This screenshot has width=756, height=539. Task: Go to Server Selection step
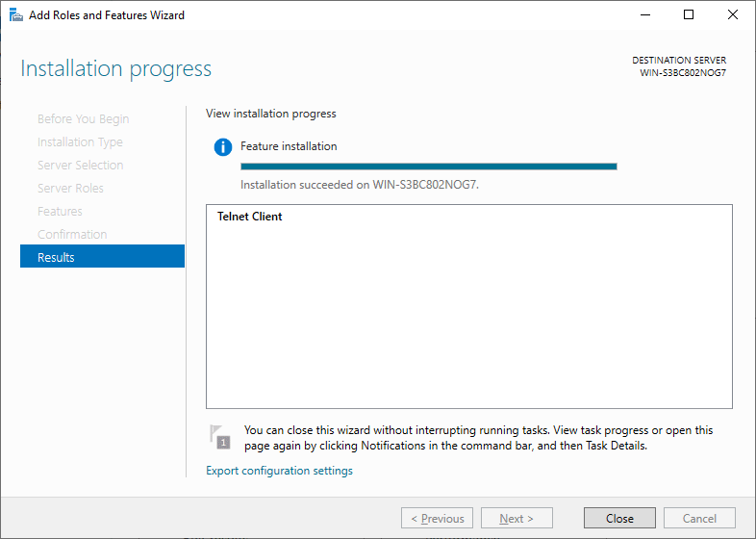pyautogui.click(x=81, y=165)
